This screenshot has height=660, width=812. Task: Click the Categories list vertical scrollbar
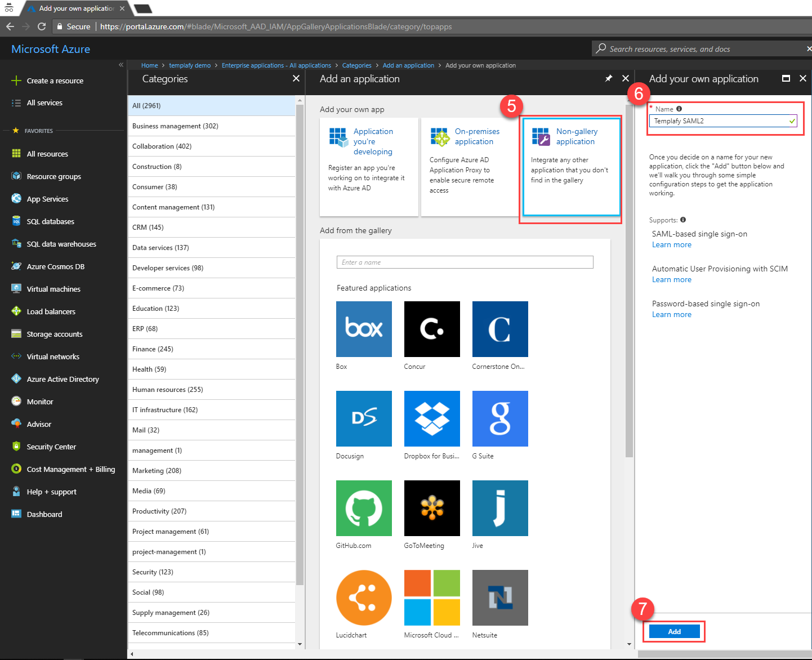tap(300, 345)
